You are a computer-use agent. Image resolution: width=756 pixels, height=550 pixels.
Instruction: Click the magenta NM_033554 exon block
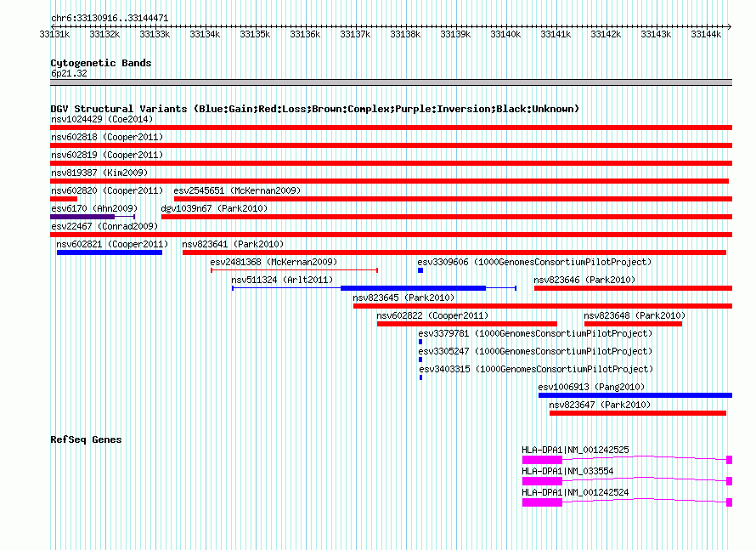click(x=542, y=481)
